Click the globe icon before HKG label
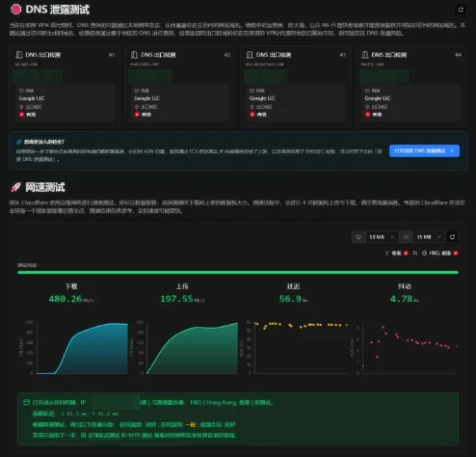 pyautogui.click(x=424, y=254)
